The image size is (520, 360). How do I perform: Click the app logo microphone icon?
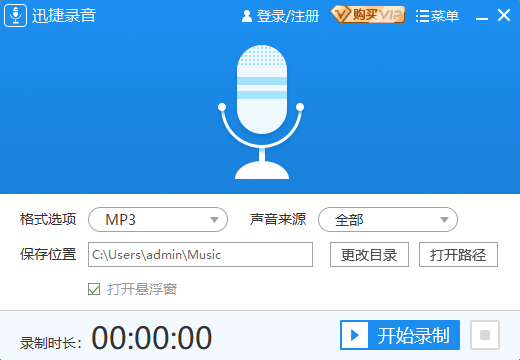[x=15, y=15]
